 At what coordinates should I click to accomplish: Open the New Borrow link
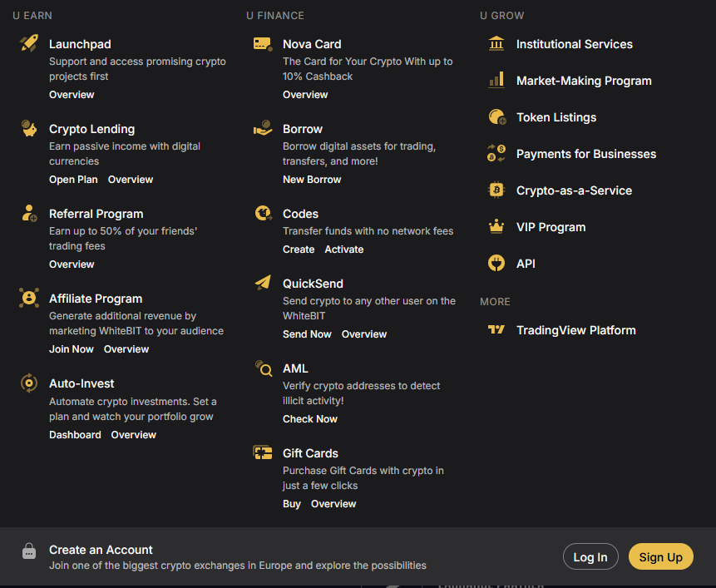(312, 180)
